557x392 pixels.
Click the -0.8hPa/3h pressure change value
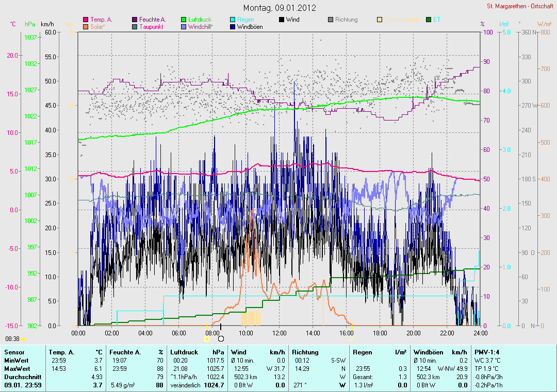(x=488, y=377)
